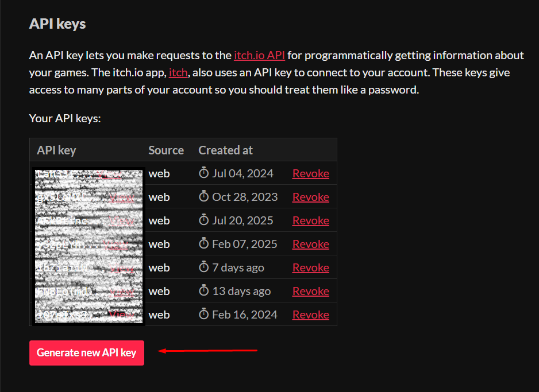Click the clock icon beside Jul 20, 2025
Image resolution: width=539 pixels, height=392 pixels.
point(203,220)
